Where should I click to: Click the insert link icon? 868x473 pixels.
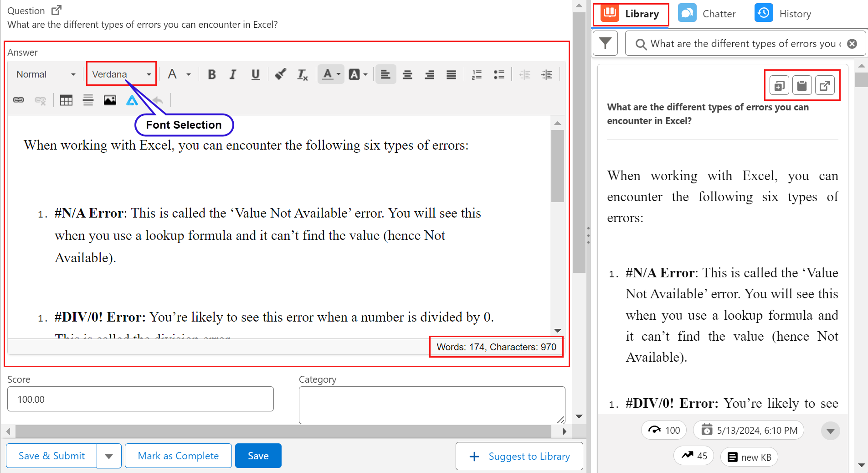point(19,100)
